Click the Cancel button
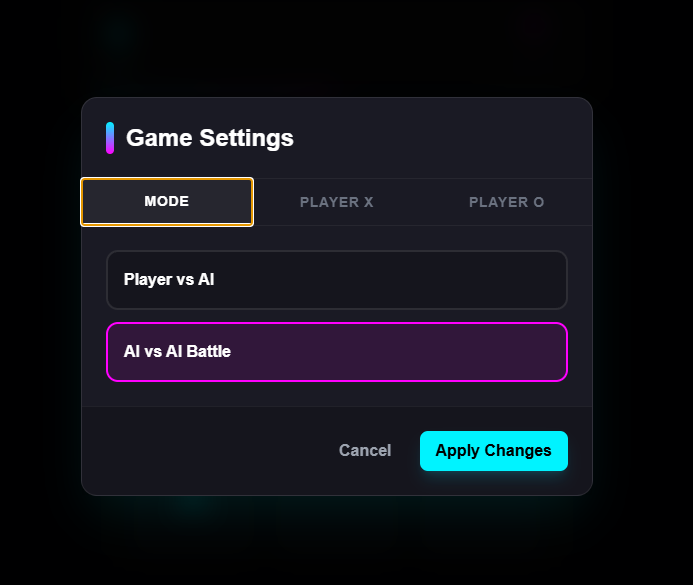This screenshot has height=585, width=693. pyautogui.click(x=365, y=451)
